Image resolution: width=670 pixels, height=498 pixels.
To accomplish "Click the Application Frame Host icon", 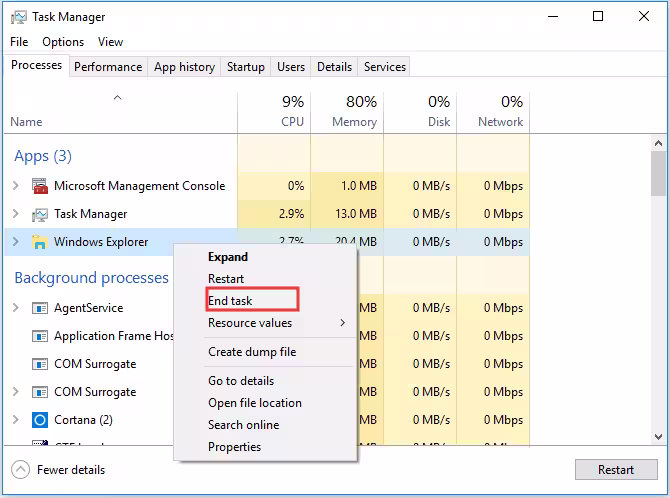I will 40,336.
